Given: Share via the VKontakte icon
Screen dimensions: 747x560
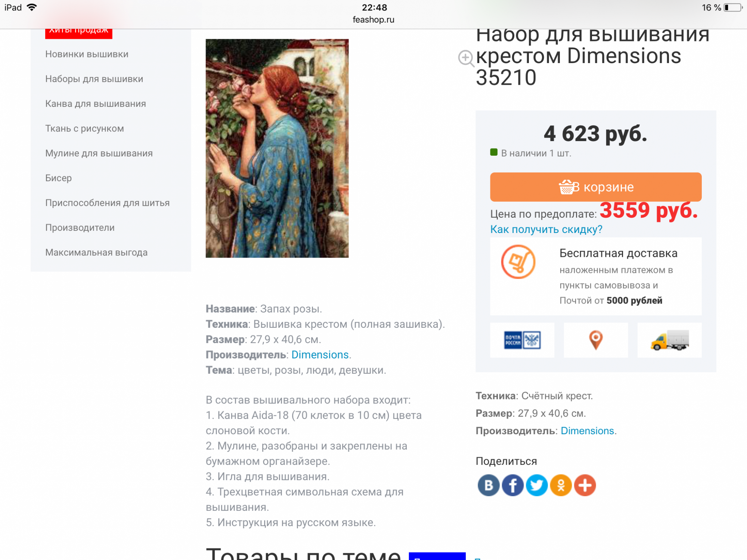Looking at the screenshot, I should click(x=489, y=485).
